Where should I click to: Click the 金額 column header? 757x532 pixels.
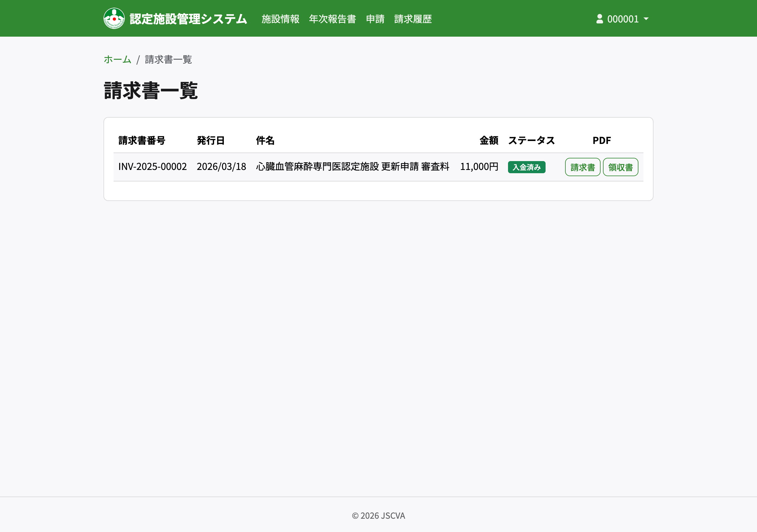point(489,140)
